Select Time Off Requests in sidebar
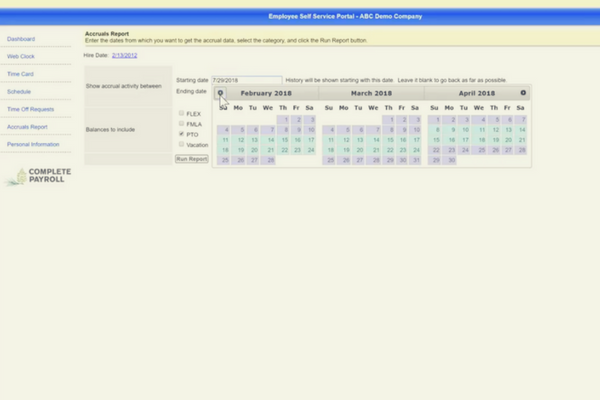600x400 pixels. coord(30,109)
